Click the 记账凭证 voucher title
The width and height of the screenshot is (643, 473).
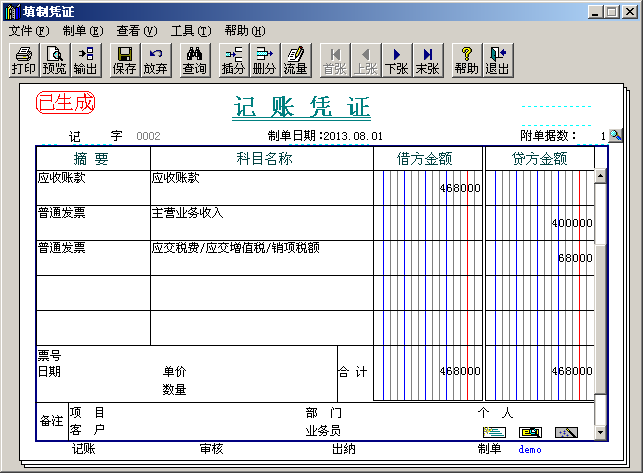click(x=301, y=107)
